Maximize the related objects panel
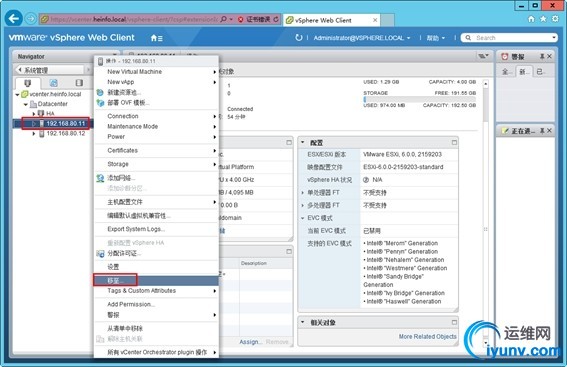This screenshot has height=367, width=567. pyautogui.click(x=454, y=322)
